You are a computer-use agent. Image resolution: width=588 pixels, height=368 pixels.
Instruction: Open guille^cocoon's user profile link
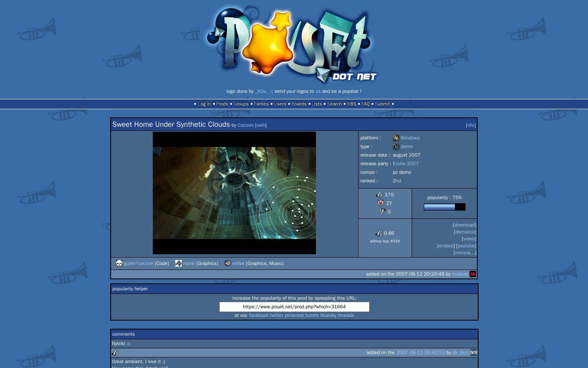[139, 263]
